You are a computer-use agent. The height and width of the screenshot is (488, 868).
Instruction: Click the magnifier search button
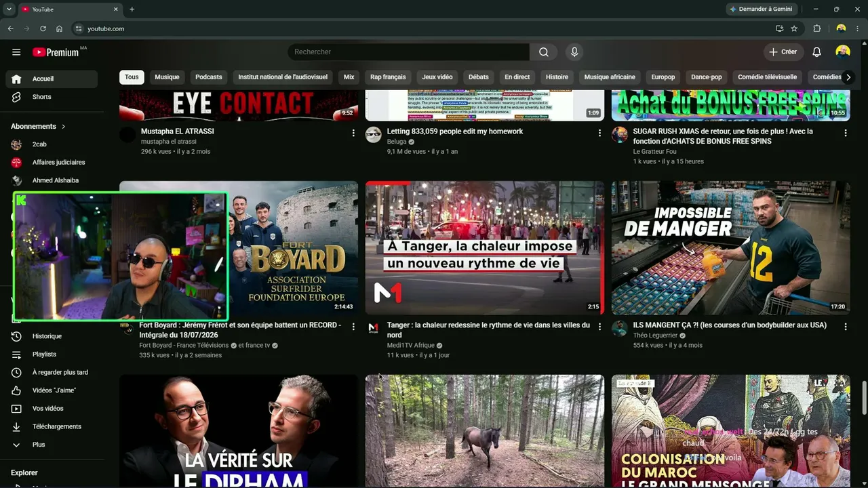(x=544, y=52)
